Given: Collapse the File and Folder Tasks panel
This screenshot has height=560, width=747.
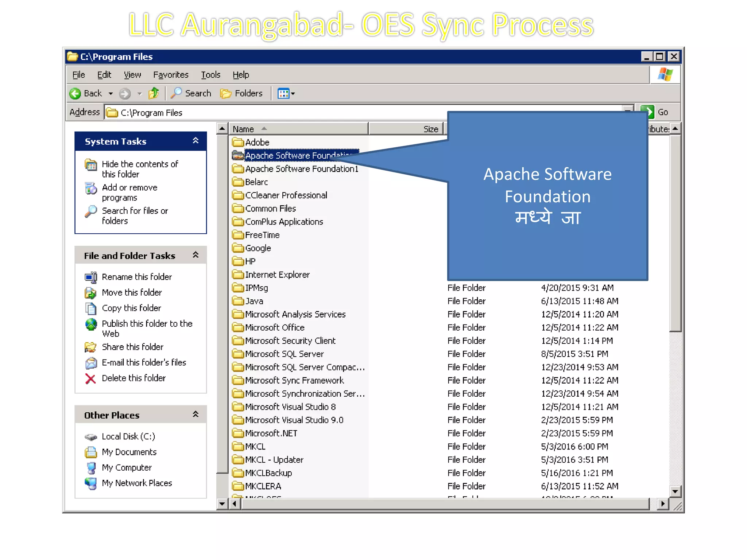Looking at the screenshot, I should [196, 255].
